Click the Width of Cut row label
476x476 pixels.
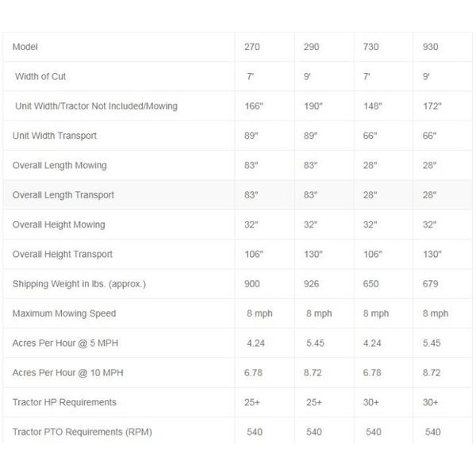point(40,76)
